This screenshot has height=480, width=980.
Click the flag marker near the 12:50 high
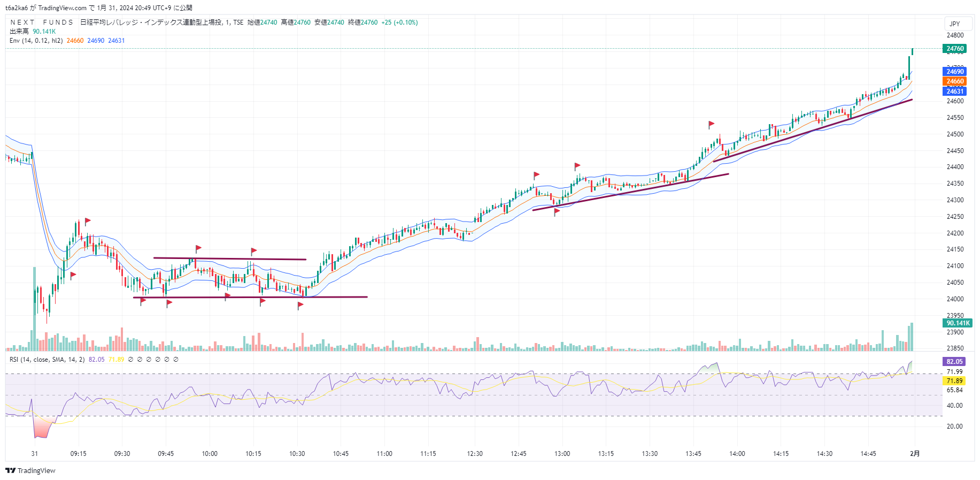(536, 174)
